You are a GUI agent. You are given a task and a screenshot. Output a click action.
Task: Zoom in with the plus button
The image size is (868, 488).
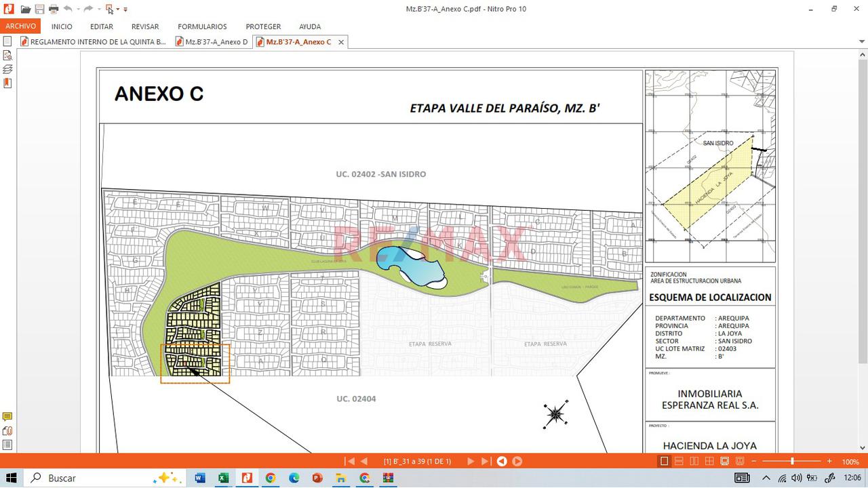coord(829,462)
